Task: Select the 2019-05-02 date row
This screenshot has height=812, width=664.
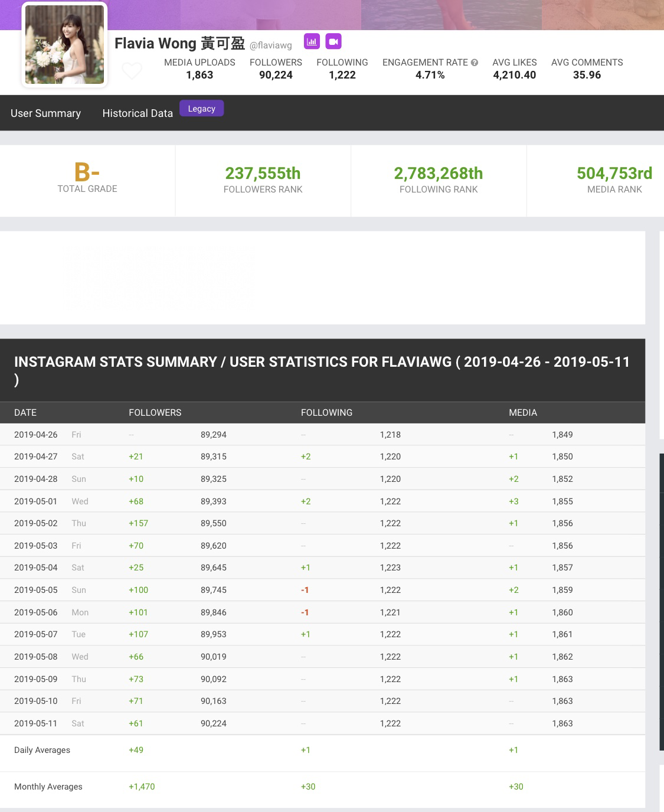Action: [x=36, y=523]
